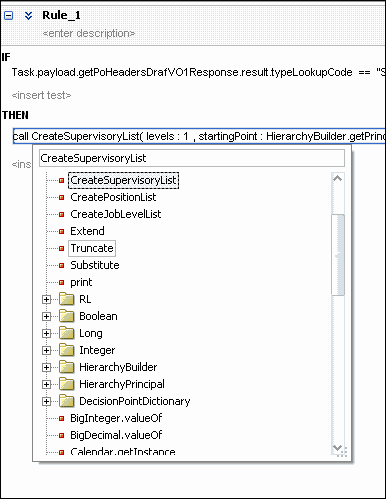Edit the <enter description> placeholder
The image size is (386, 499).
(x=89, y=33)
